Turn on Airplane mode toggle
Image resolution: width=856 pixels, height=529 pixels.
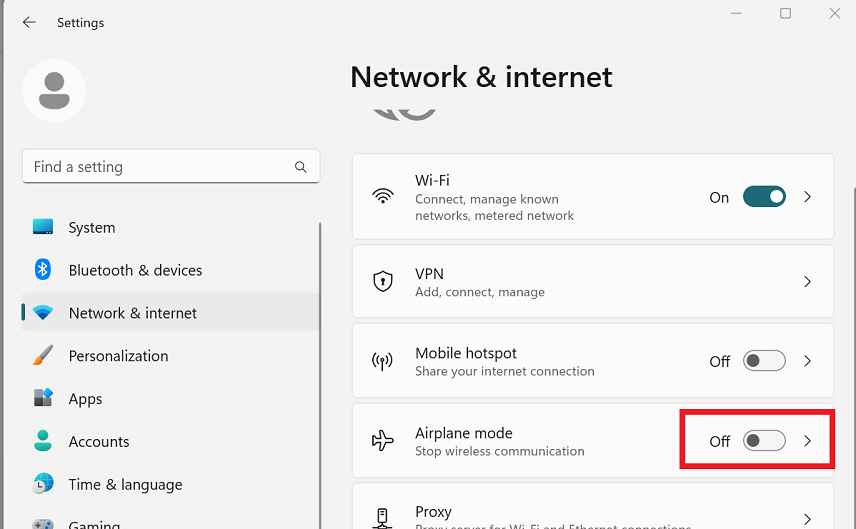coord(764,441)
